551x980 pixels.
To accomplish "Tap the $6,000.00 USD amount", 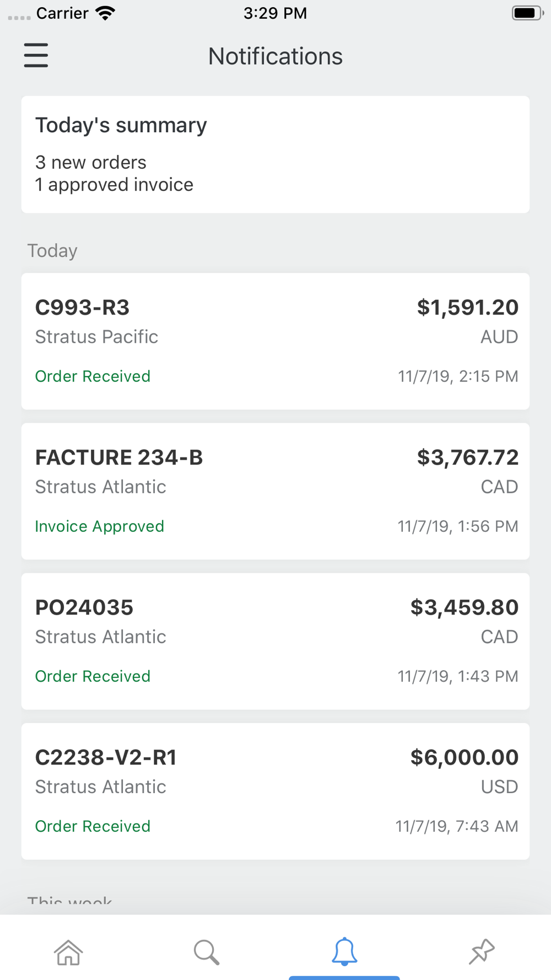I will [x=464, y=758].
